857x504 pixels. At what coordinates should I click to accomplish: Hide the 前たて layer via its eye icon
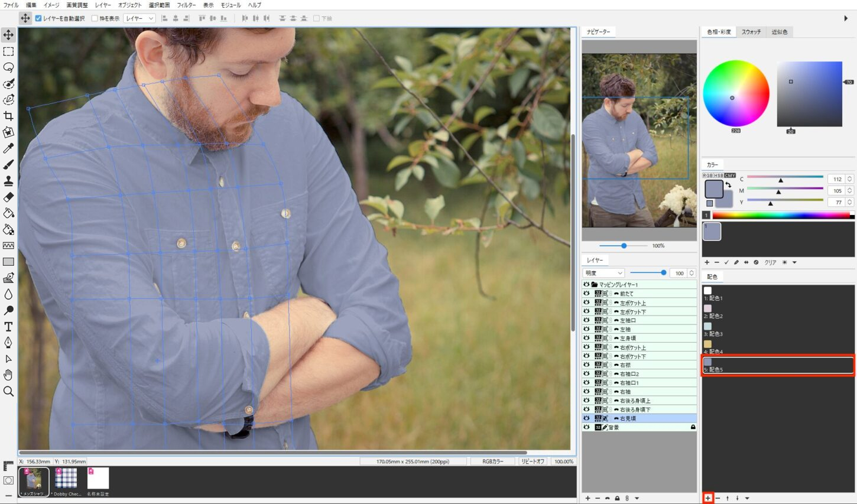click(586, 294)
